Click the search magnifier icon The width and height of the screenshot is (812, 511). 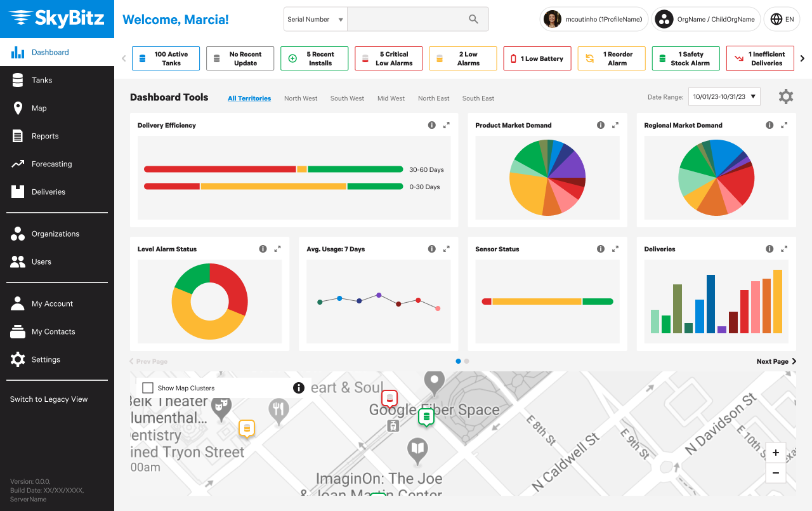pos(473,19)
